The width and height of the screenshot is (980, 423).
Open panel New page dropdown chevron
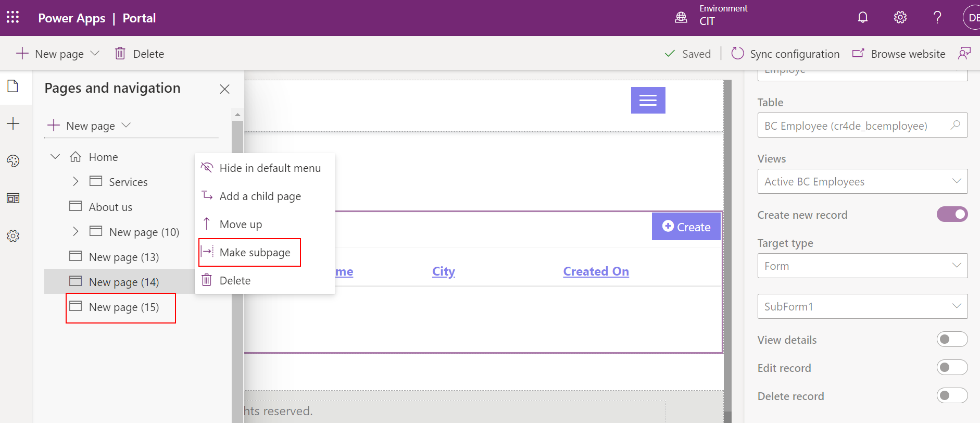126,125
